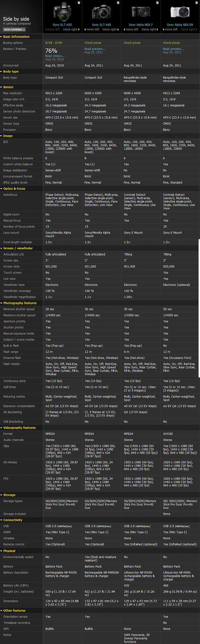
Task: Read preview of Sony Alpha NEX-5N
Action: [173, 49]
